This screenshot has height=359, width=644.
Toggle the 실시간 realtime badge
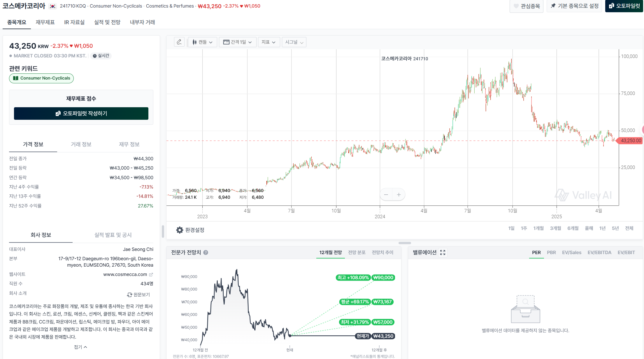pyautogui.click(x=101, y=56)
